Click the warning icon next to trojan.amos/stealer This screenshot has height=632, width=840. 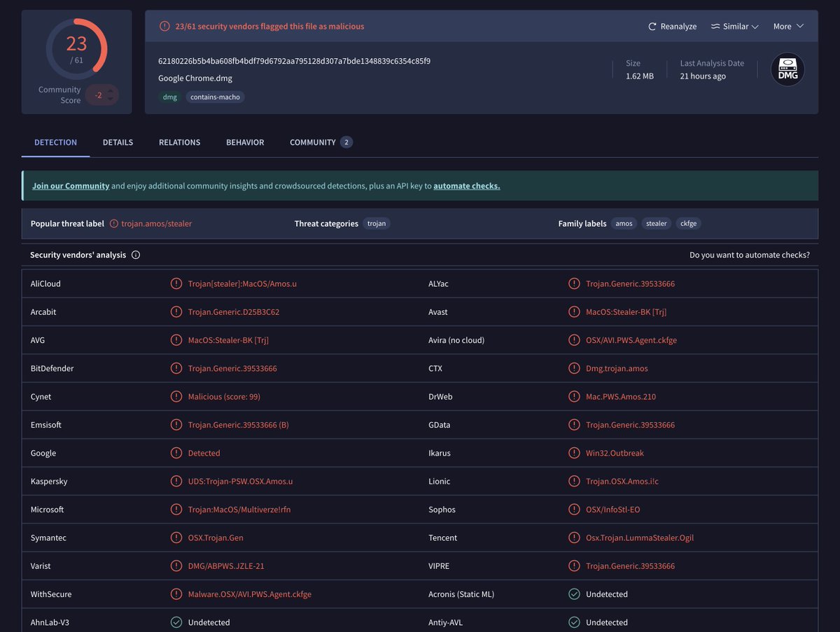pyautogui.click(x=113, y=224)
